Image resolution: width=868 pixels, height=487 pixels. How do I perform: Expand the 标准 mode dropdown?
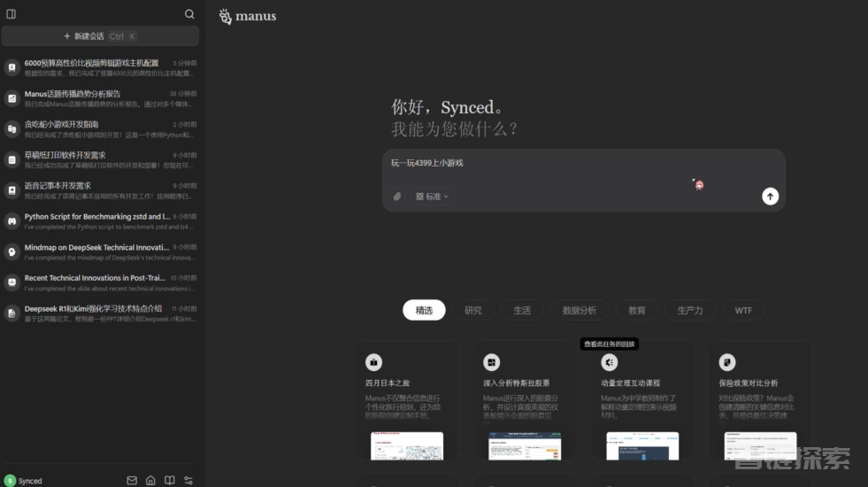[432, 197]
